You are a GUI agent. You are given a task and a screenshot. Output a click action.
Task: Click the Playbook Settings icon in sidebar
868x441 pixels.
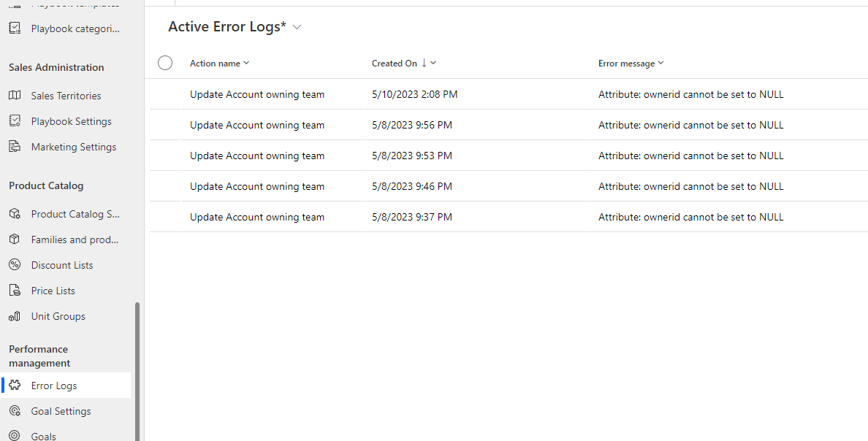(x=15, y=121)
